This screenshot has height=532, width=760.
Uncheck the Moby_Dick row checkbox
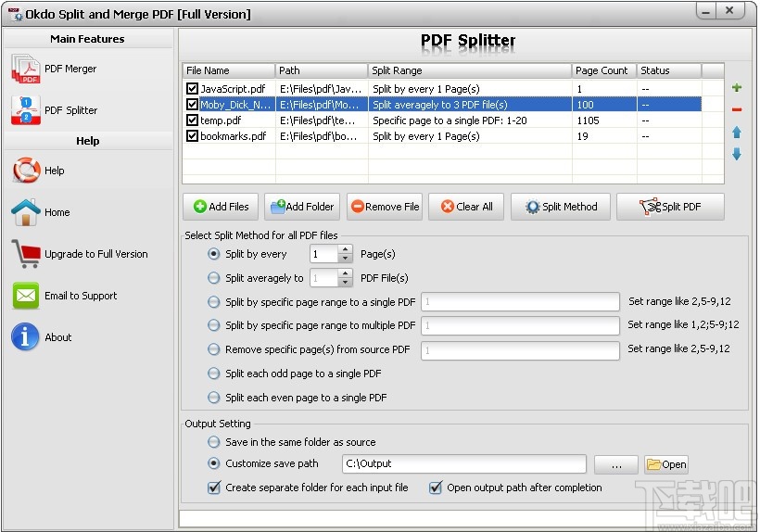(x=192, y=105)
